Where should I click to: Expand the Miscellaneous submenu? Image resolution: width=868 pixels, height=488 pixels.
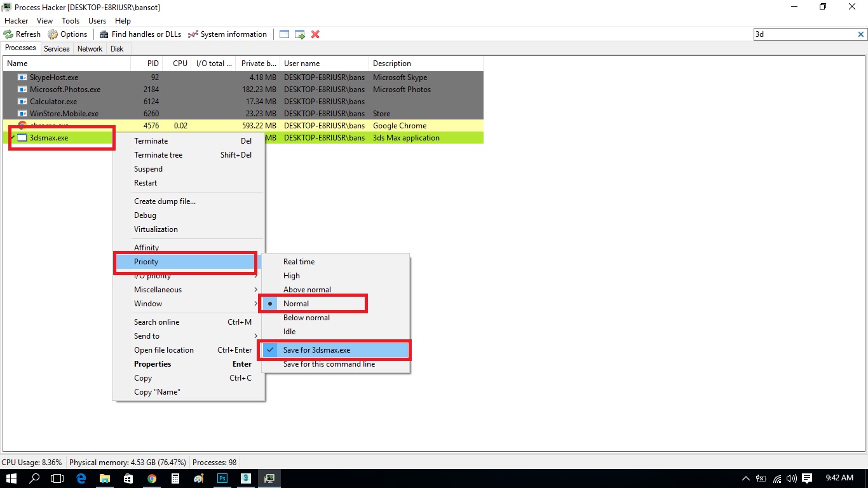tap(189, 290)
